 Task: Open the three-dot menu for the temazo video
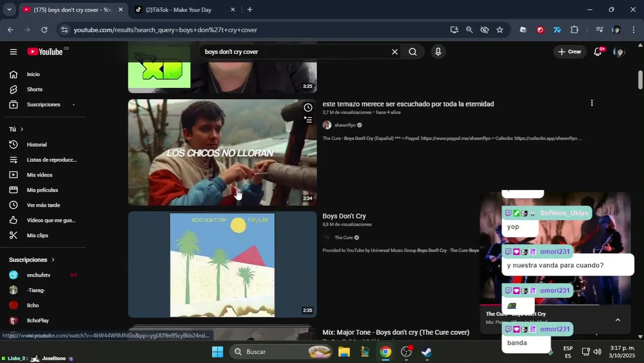[x=592, y=103]
